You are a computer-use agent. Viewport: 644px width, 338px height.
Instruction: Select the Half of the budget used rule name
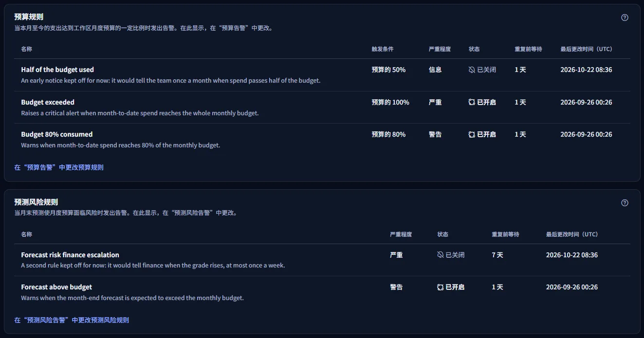pyautogui.click(x=57, y=70)
